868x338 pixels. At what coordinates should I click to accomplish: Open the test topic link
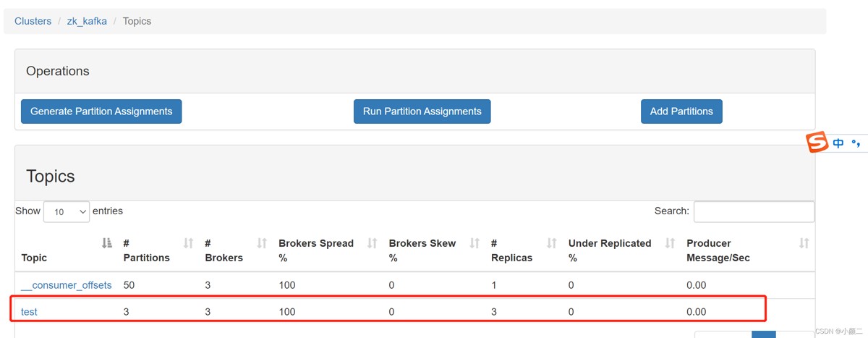click(x=29, y=312)
